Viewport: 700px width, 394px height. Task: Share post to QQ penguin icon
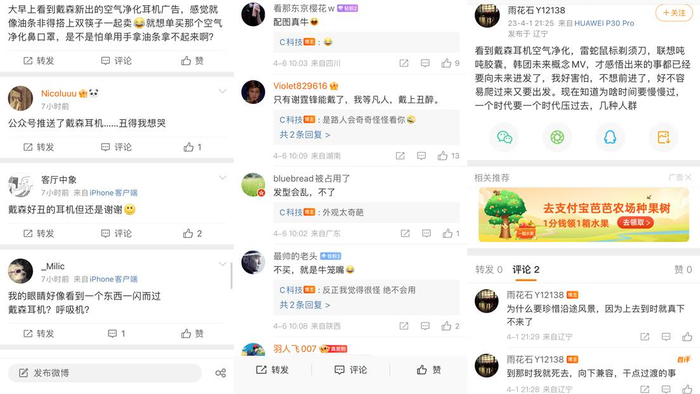tap(610, 137)
